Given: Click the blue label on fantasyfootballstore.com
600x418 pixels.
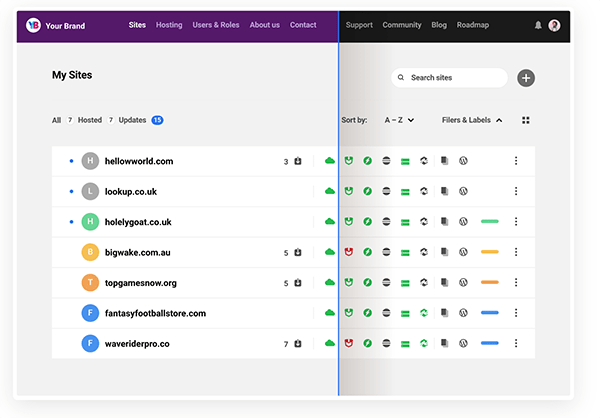Looking at the screenshot, I should (x=489, y=313).
